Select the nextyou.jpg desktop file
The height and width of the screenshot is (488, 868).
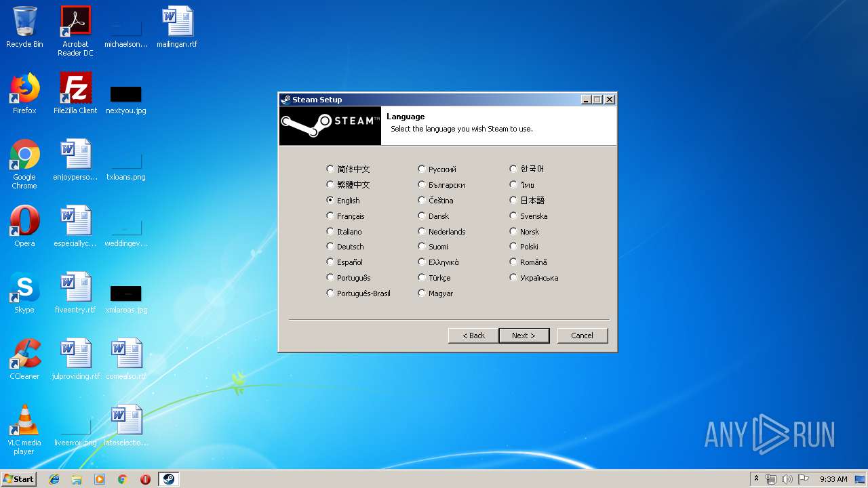tap(126, 100)
